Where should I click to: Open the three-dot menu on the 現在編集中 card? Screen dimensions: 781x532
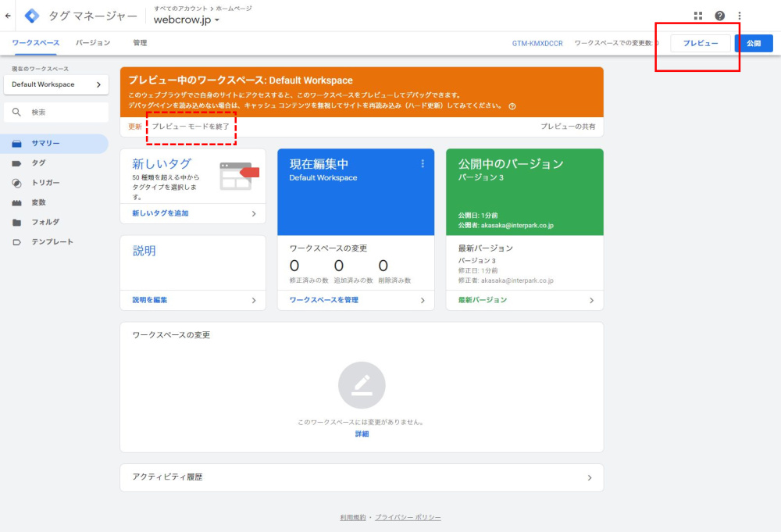423,163
